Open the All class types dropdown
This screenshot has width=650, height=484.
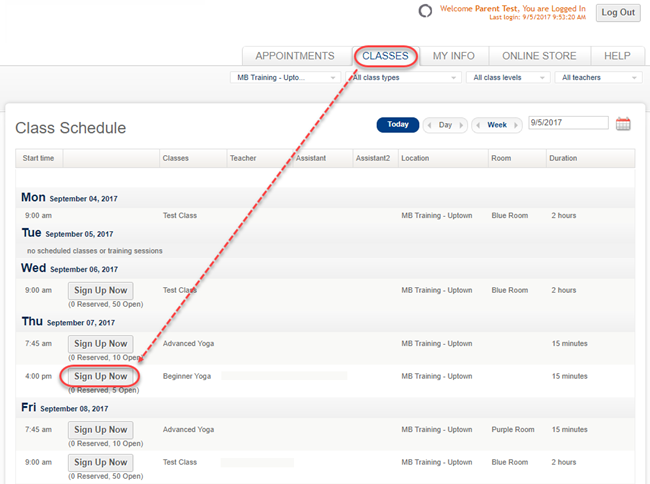tap(403, 77)
